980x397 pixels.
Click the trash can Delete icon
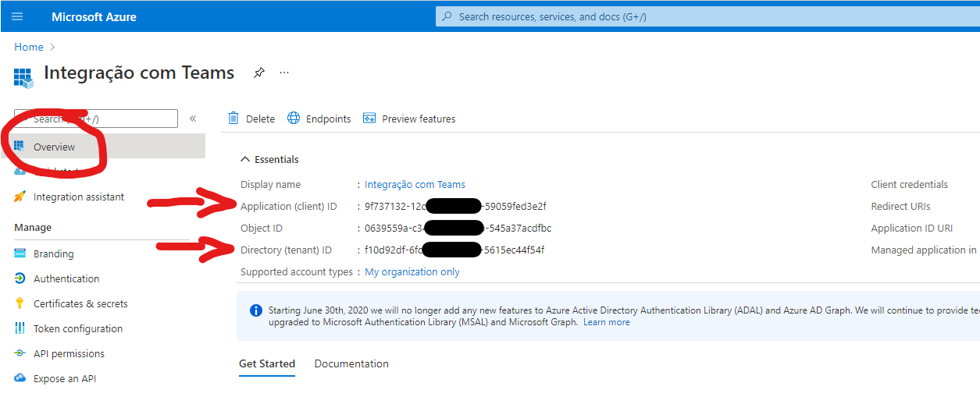pyautogui.click(x=233, y=119)
